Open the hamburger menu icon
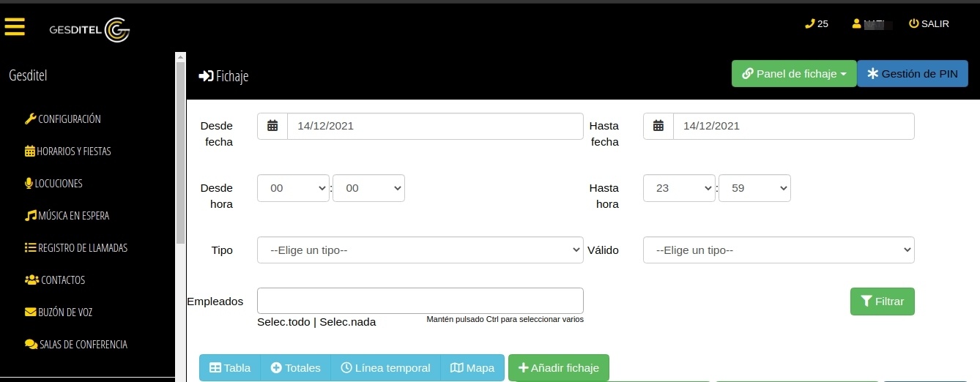The image size is (980, 382). pos(15,27)
